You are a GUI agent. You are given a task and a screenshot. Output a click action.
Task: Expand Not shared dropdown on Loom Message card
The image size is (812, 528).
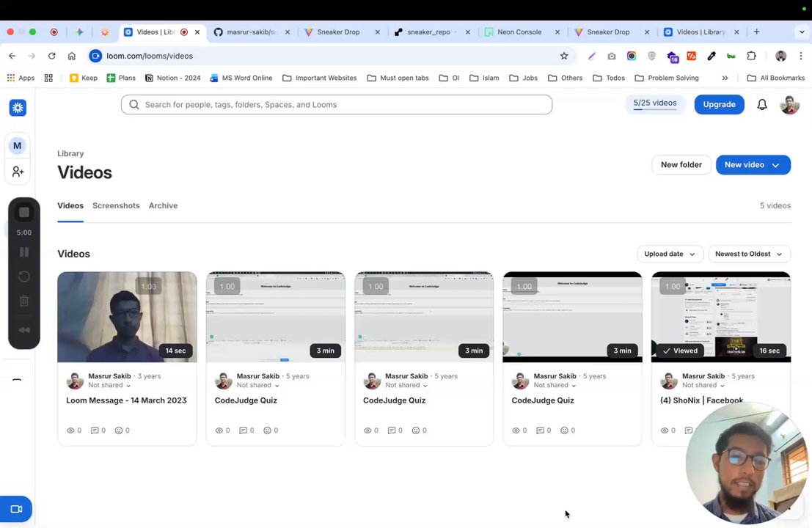pyautogui.click(x=109, y=385)
